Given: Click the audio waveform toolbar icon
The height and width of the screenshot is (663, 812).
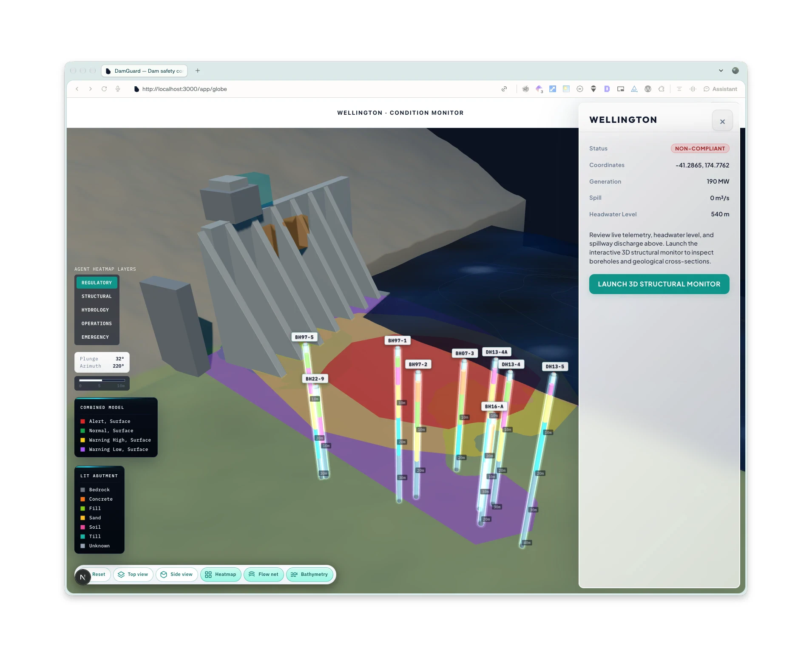Looking at the screenshot, I should 693,89.
